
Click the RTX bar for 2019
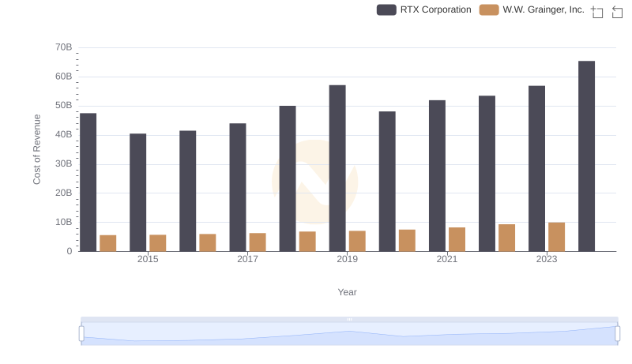[x=337, y=168]
